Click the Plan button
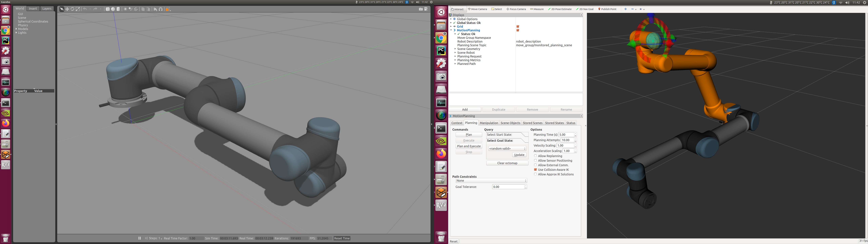This screenshot has width=868, height=244. 469,135
